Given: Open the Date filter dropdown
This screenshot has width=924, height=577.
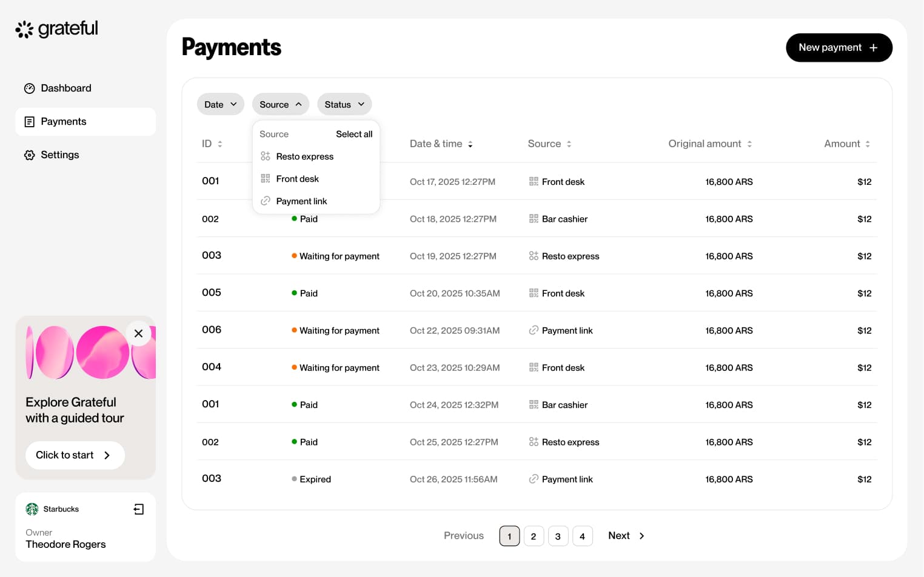Looking at the screenshot, I should tap(220, 104).
